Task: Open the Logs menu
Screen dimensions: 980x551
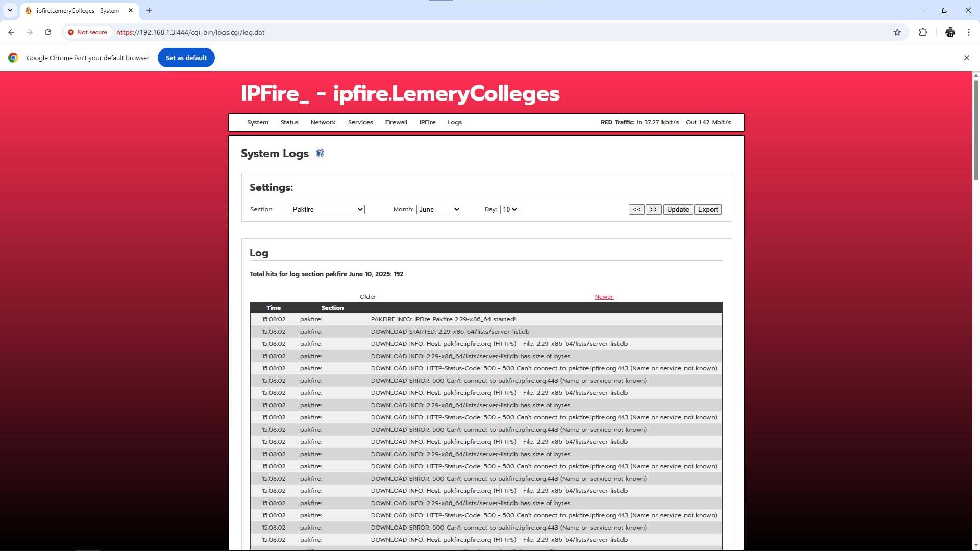Action: 455,122
